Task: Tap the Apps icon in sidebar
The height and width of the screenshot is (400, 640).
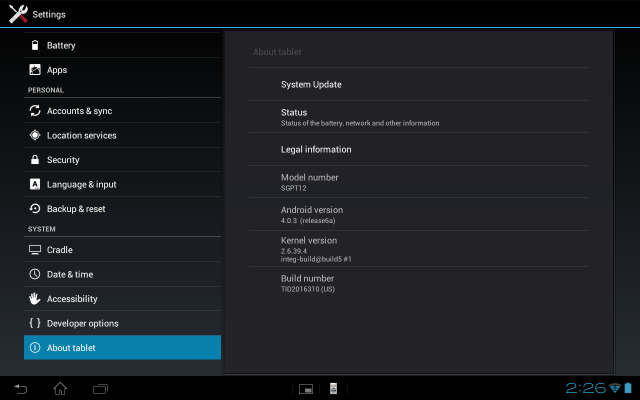Action: [x=35, y=70]
